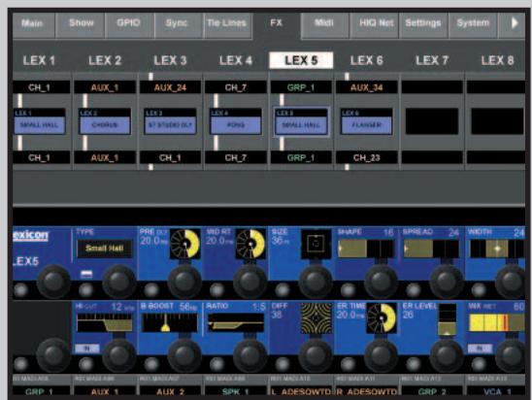Viewport: 532px width, 400px height.
Task: Click the rotary knob below RATIO
Action: (x=250, y=355)
